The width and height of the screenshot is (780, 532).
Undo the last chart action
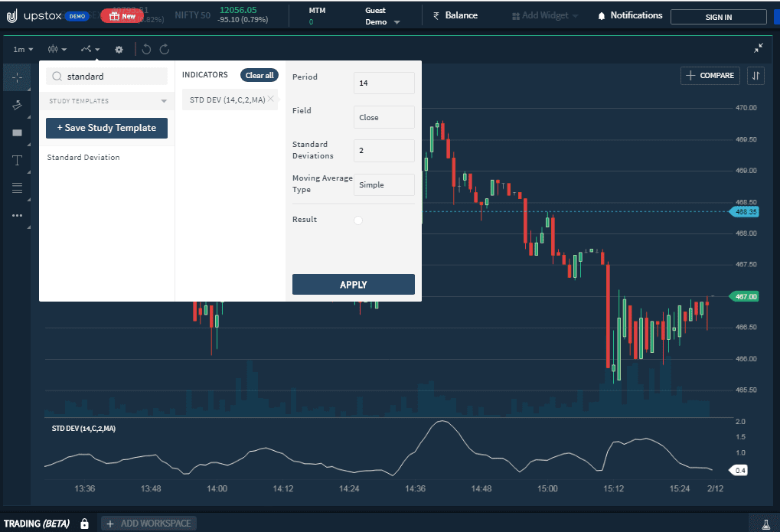click(x=146, y=49)
